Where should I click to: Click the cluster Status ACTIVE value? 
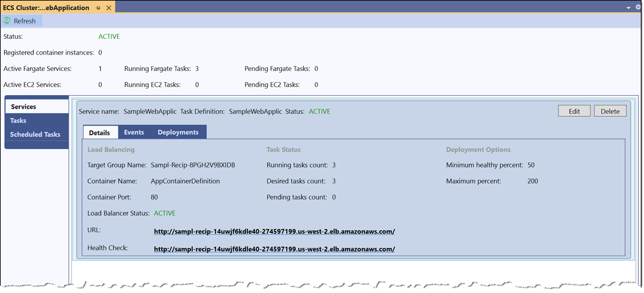pyautogui.click(x=109, y=37)
